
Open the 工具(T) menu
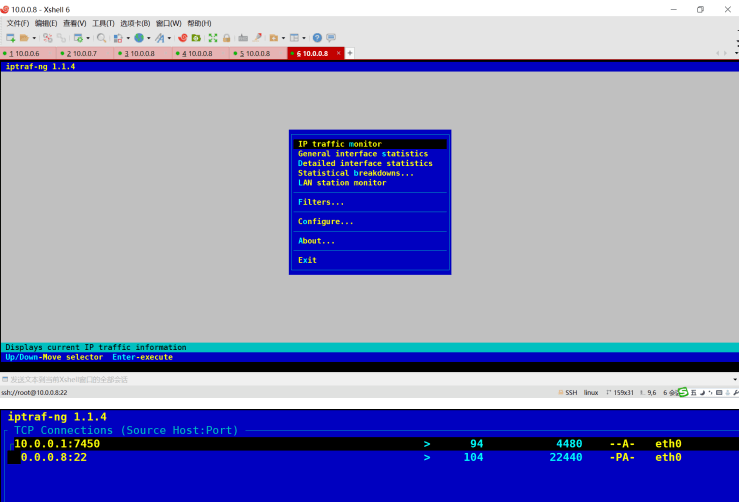[103, 23]
